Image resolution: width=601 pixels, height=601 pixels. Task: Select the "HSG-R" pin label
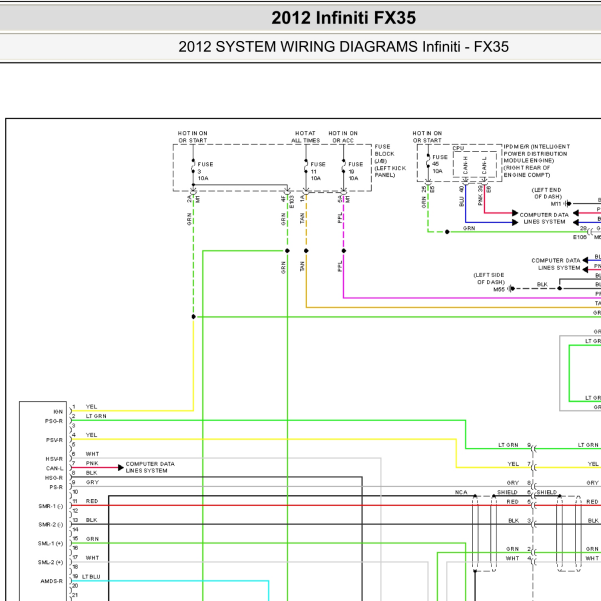click(54, 478)
